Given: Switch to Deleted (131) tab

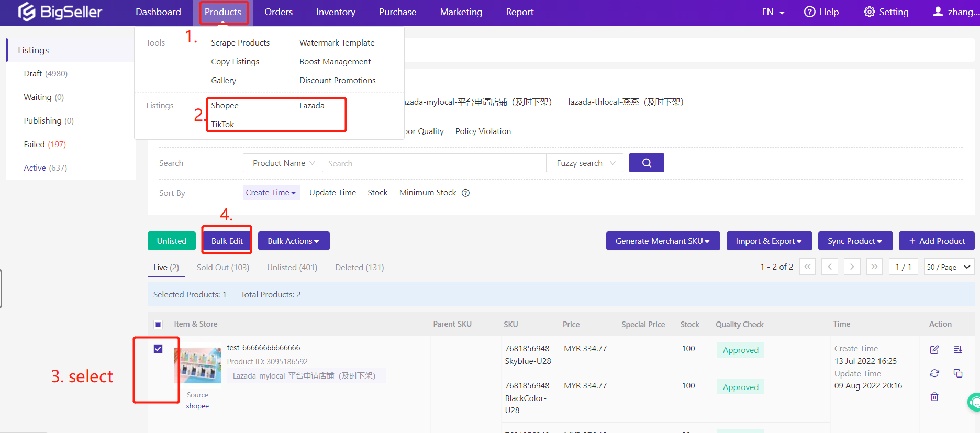Looking at the screenshot, I should (x=360, y=268).
